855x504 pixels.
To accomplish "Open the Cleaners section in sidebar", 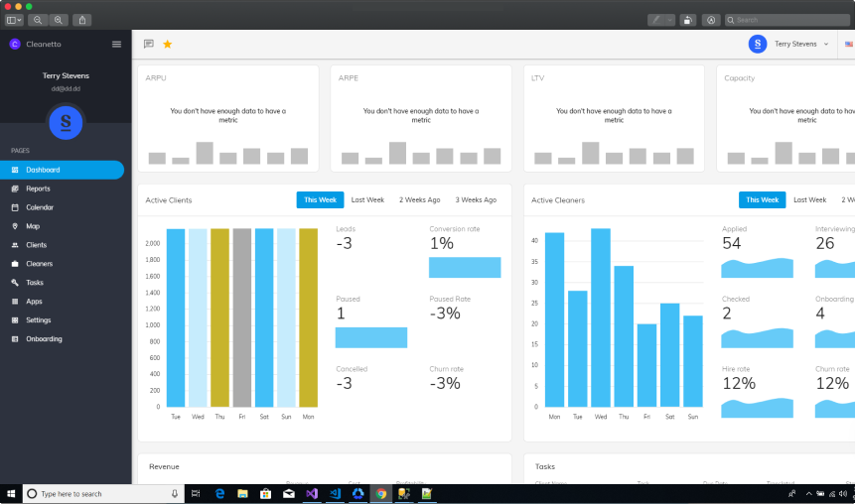I will coord(39,264).
